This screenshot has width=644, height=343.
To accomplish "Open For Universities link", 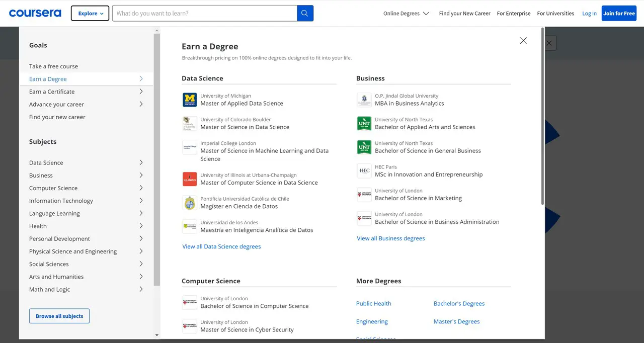I will [555, 14].
